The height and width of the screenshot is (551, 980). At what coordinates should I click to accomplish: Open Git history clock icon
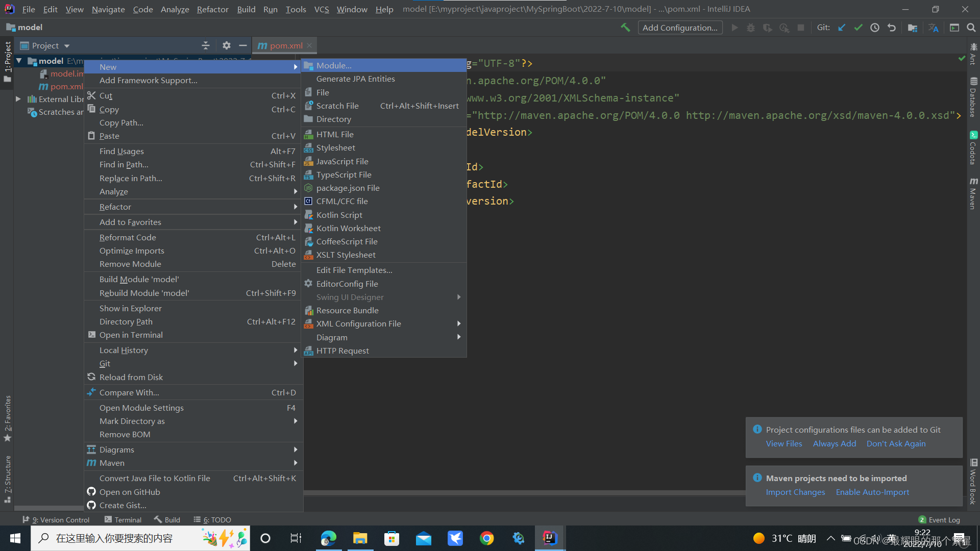tap(875, 28)
